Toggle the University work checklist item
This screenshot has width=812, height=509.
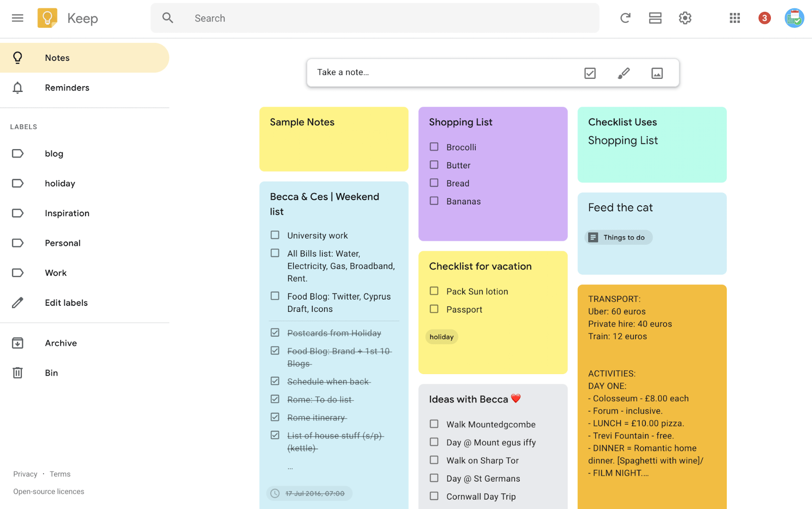point(274,234)
